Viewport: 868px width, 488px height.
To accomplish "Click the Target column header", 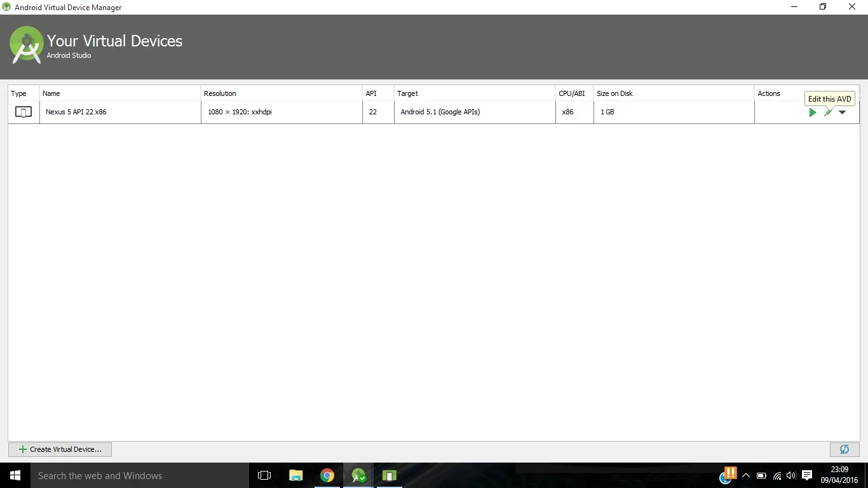I will pos(475,93).
